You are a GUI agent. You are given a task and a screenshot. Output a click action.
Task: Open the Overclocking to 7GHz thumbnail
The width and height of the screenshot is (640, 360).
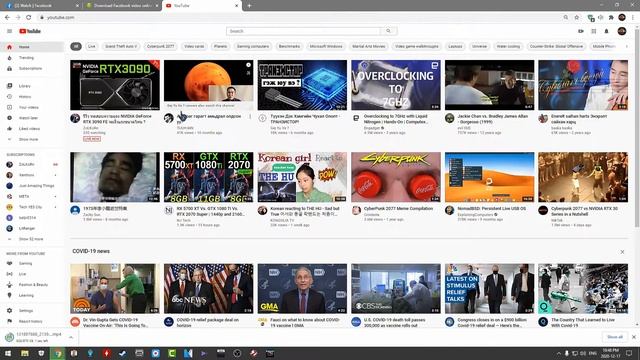pos(396,85)
